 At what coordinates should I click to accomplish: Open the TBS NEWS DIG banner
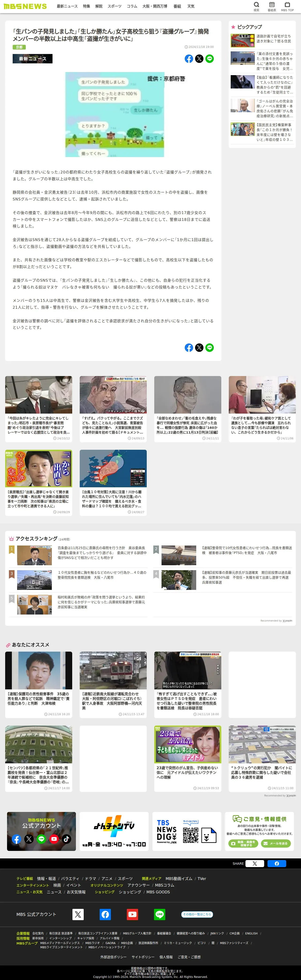[x=187, y=831]
